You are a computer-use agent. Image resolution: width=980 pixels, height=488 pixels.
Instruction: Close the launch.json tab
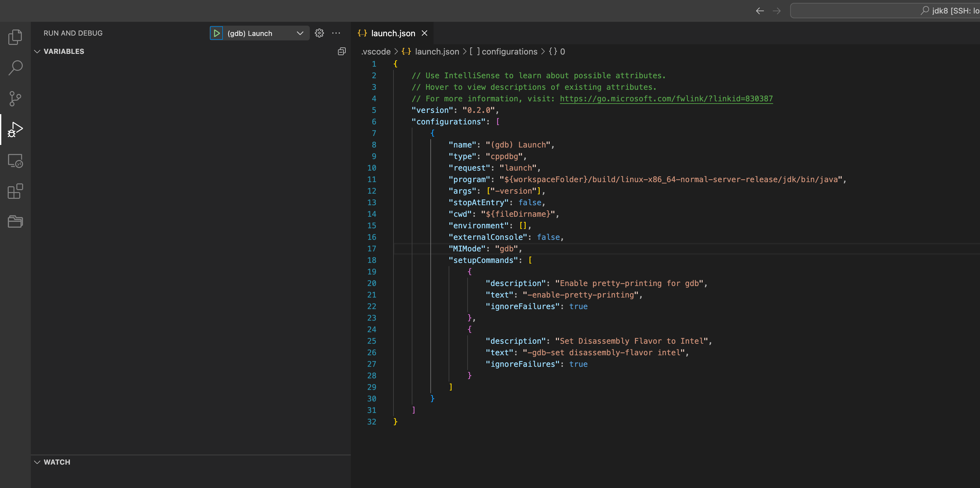(425, 33)
